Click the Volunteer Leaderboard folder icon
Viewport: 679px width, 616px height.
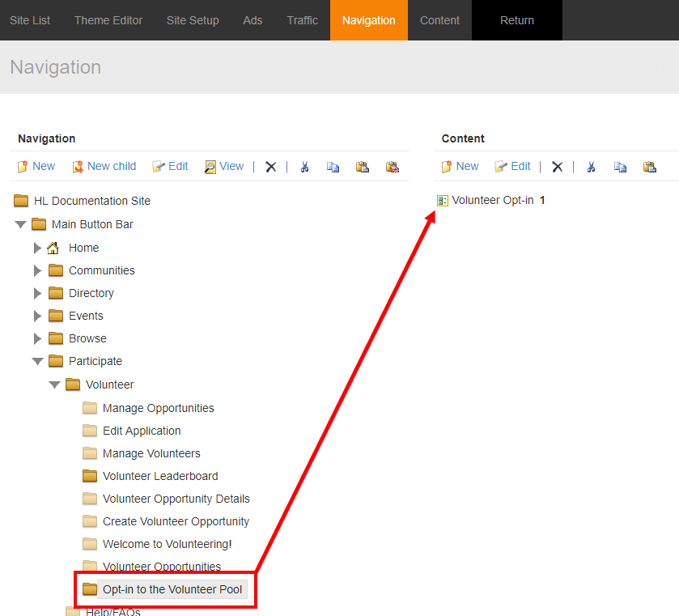click(x=90, y=476)
